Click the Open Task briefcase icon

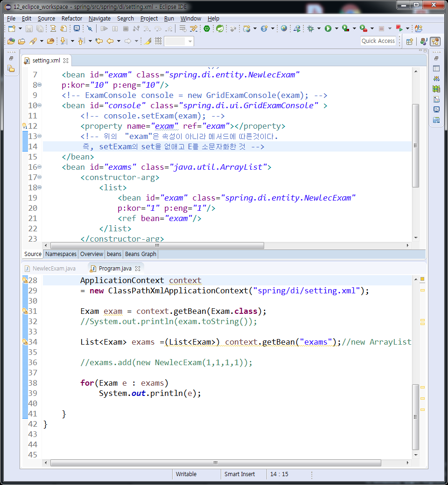[x=21, y=41]
